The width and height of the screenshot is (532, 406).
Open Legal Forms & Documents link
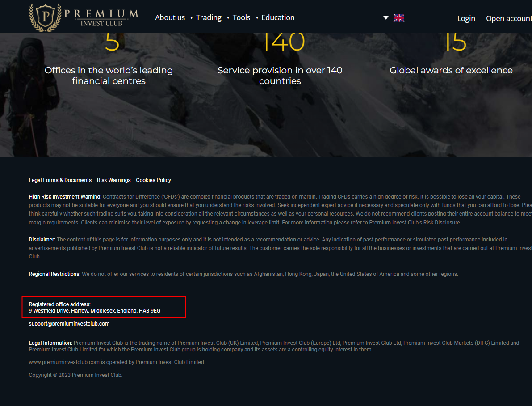coord(60,180)
